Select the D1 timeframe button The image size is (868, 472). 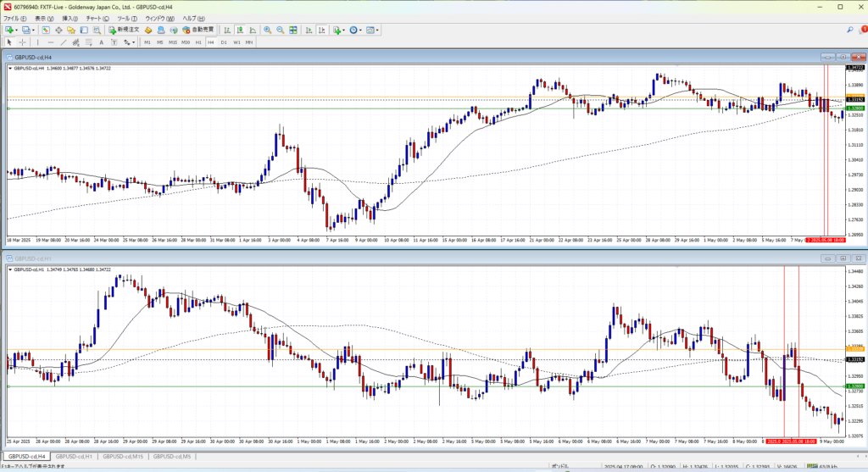[224, 42]
